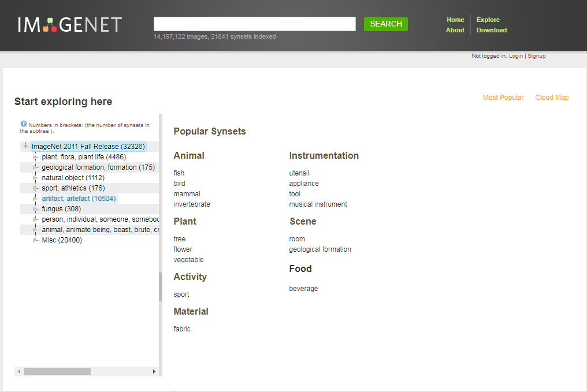587x392 pixels.
Task: Open the Explore page
Action: [488, 20]
